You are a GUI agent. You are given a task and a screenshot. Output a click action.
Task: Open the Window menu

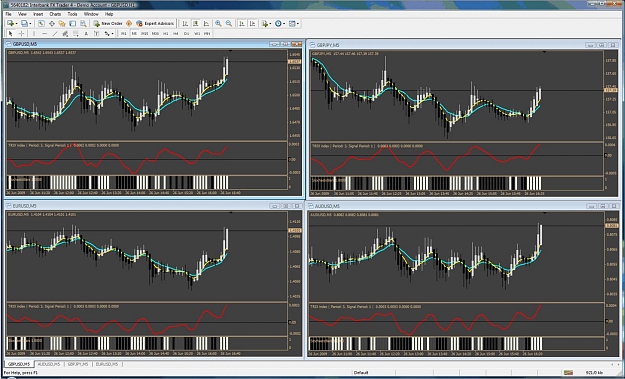pos(91,14)
